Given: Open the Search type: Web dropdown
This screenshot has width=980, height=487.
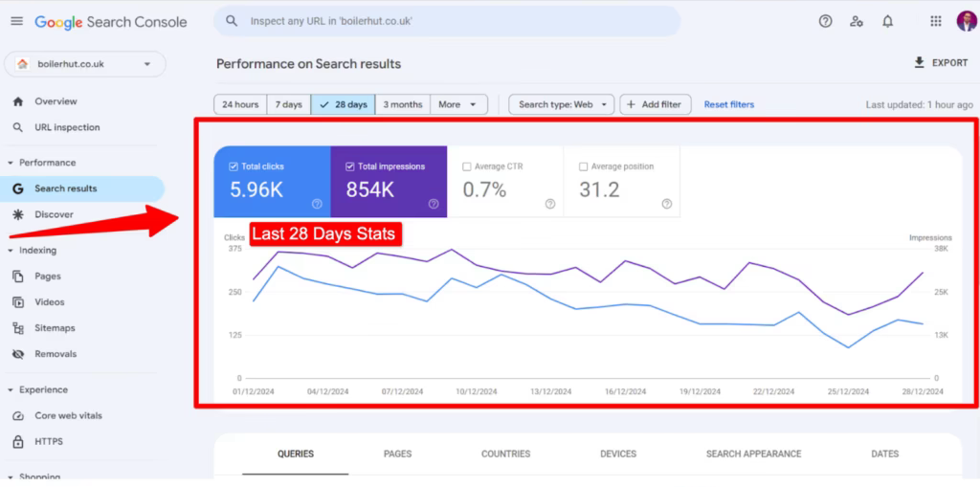Looking at the screenshot, I should pyautogui.click(x=561, y=104).
